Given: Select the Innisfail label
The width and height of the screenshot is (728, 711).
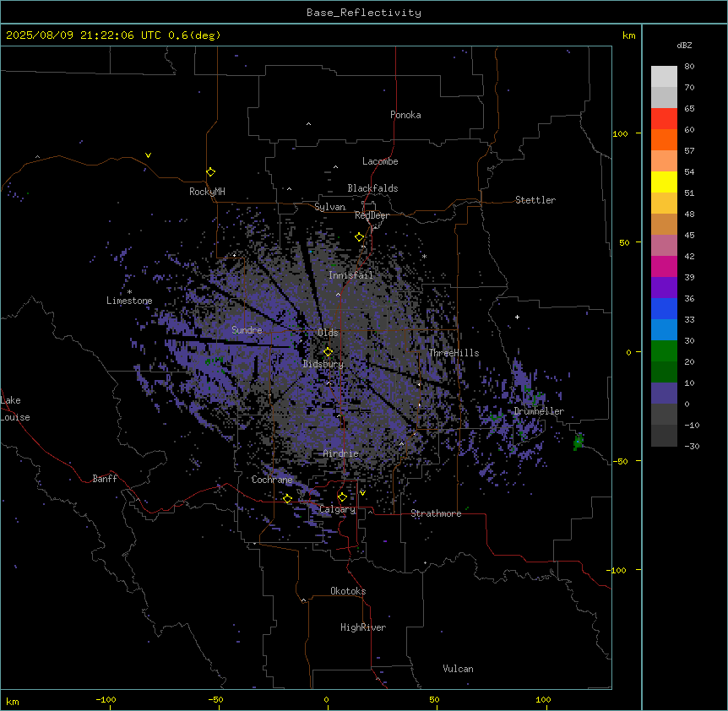Looking at the screenshot, I should [x=350, y=275].
